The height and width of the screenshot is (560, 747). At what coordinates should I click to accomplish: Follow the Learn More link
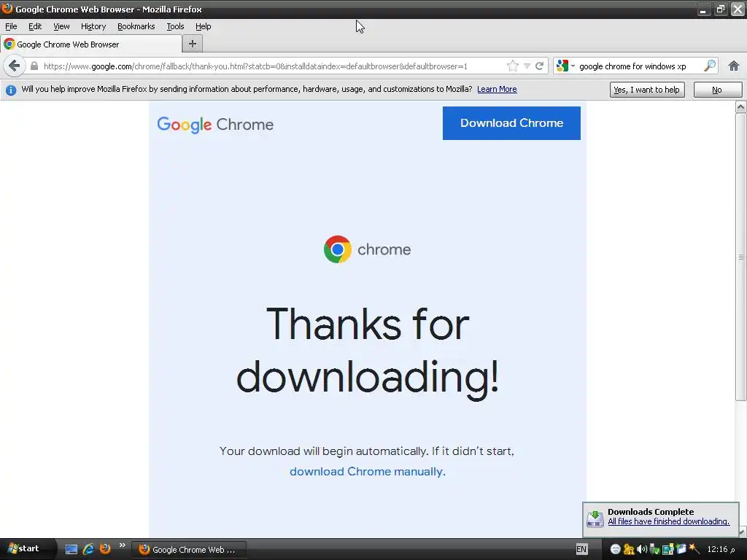click(x=497, y=89)
